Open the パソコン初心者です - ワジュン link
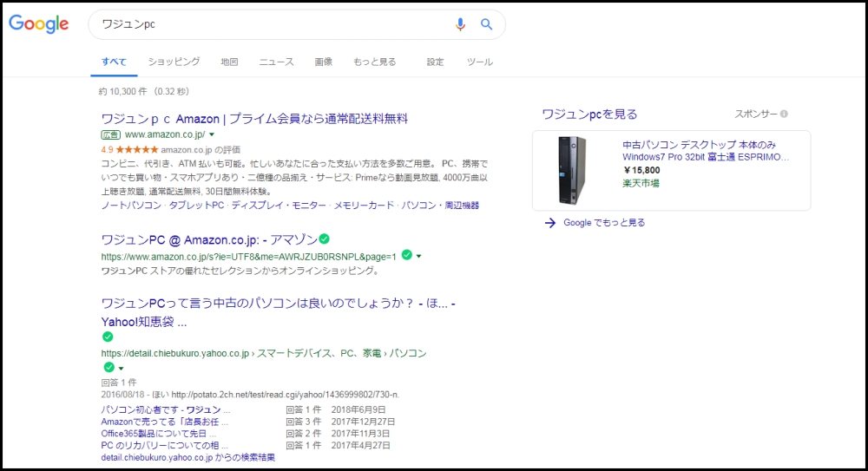 166,410
